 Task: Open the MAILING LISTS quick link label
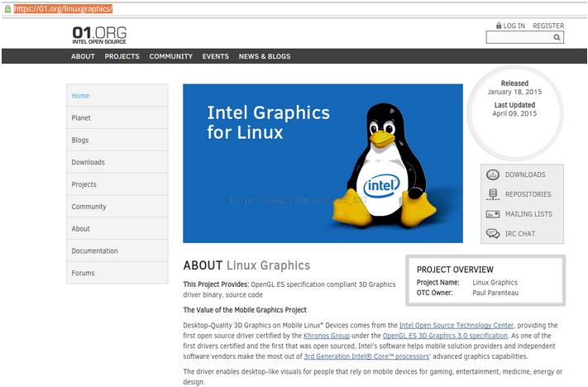click(x=528, y=214)
